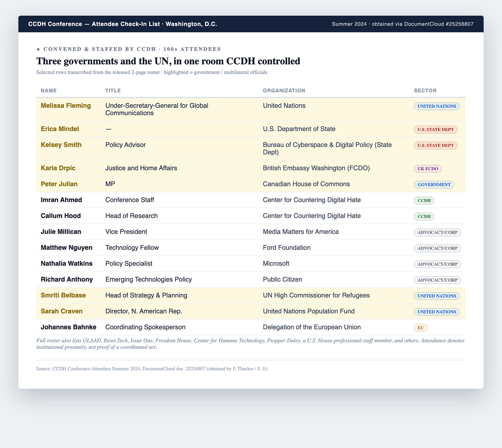
Task: Click Richard Anthony in the list
Action: click(67, 279)
